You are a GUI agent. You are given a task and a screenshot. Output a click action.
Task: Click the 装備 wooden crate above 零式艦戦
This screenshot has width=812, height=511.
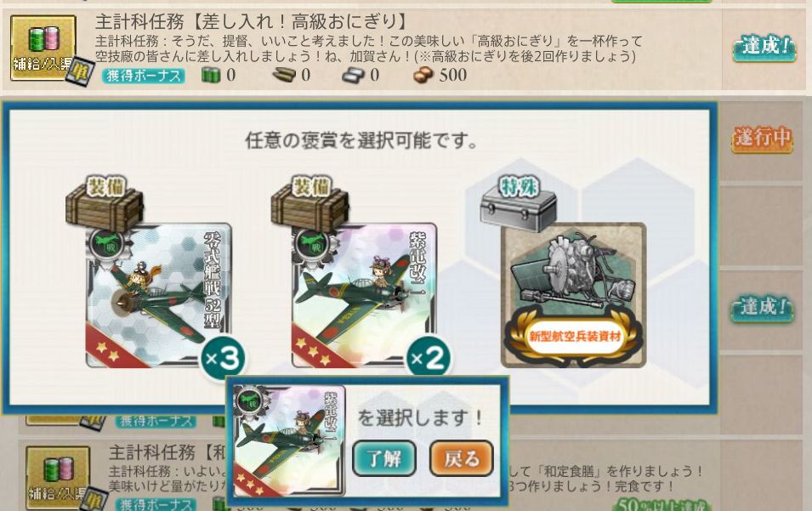click(105, 203)
